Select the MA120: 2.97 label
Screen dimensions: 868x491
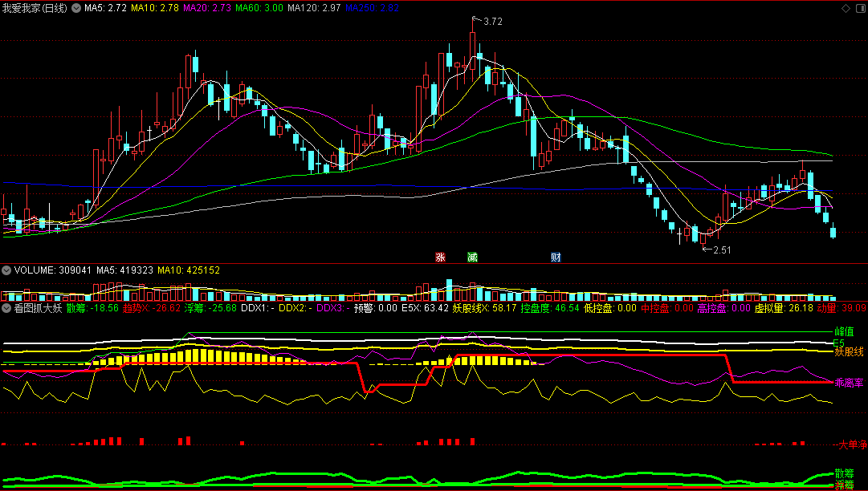pos(314,8)
